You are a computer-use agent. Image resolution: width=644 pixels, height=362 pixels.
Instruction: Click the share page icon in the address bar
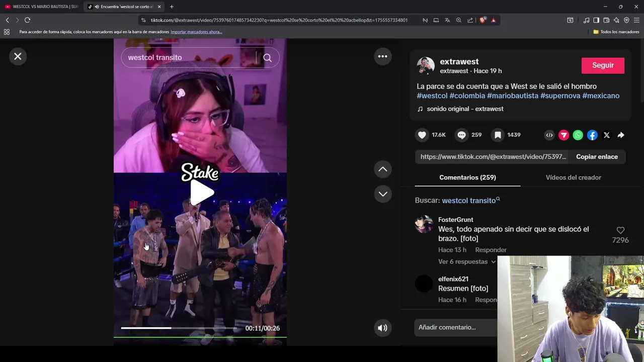pyautogui.click(x=470, y=20)
